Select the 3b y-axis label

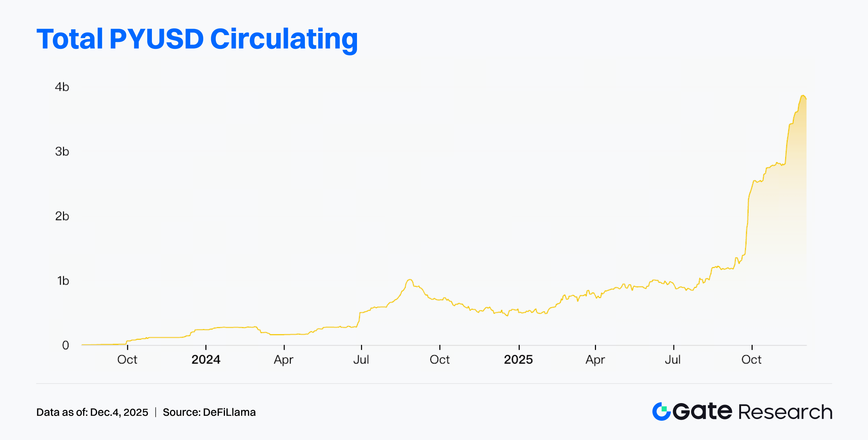click(62, 151)
